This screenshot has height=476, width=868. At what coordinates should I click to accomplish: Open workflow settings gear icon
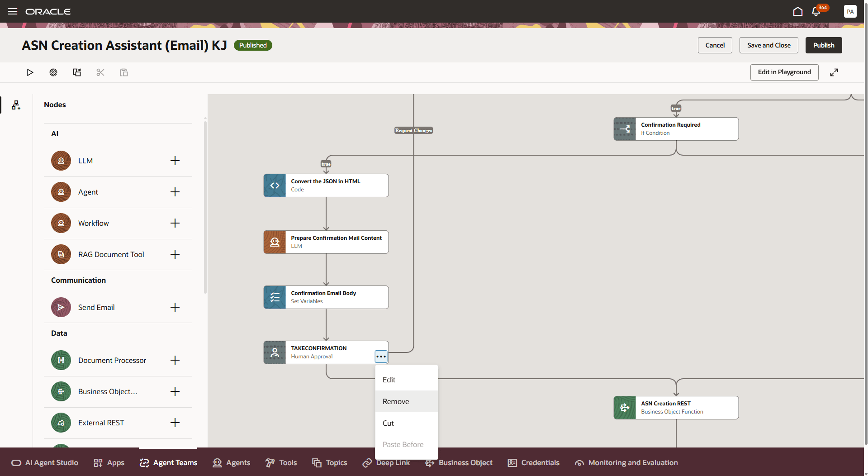53,72
